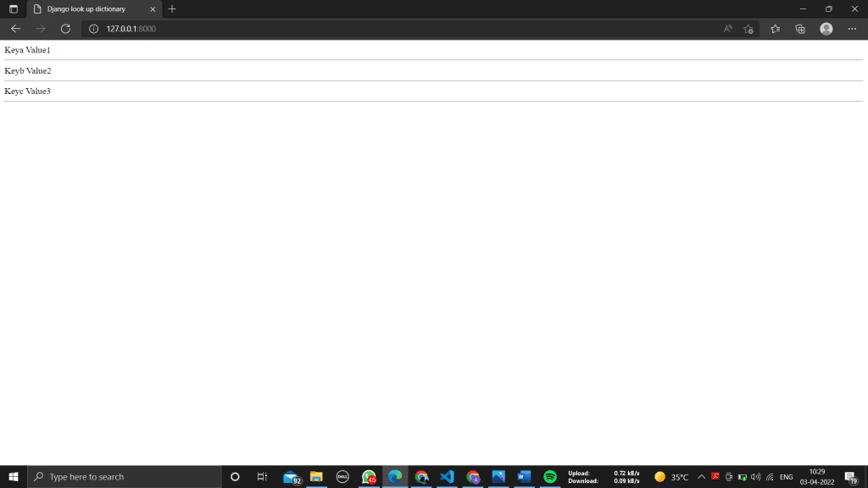Click the browser back button
Image resolution: width=868 pixels, height=488 pixels.
14,28
